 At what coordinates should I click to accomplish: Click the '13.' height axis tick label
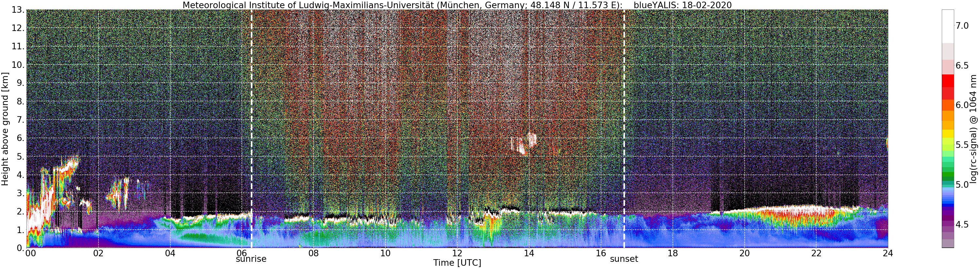18,10
